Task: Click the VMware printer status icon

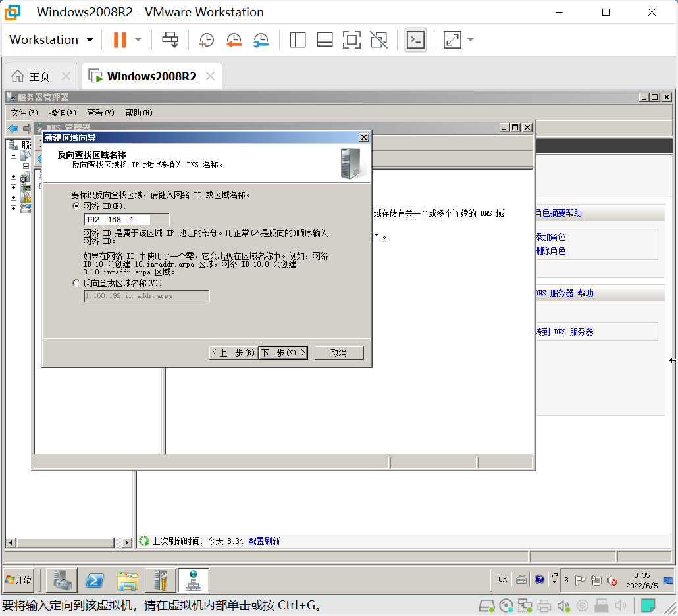Action: 544,606
